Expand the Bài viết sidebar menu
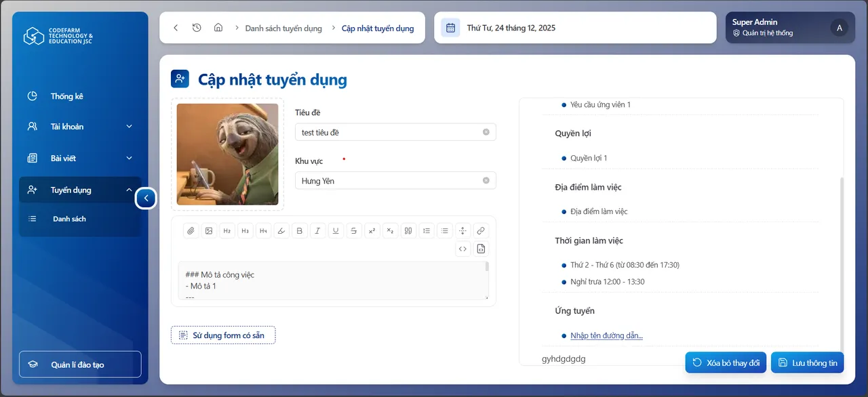The width and height of the screenshot is (868, 397). click(80, 158)
